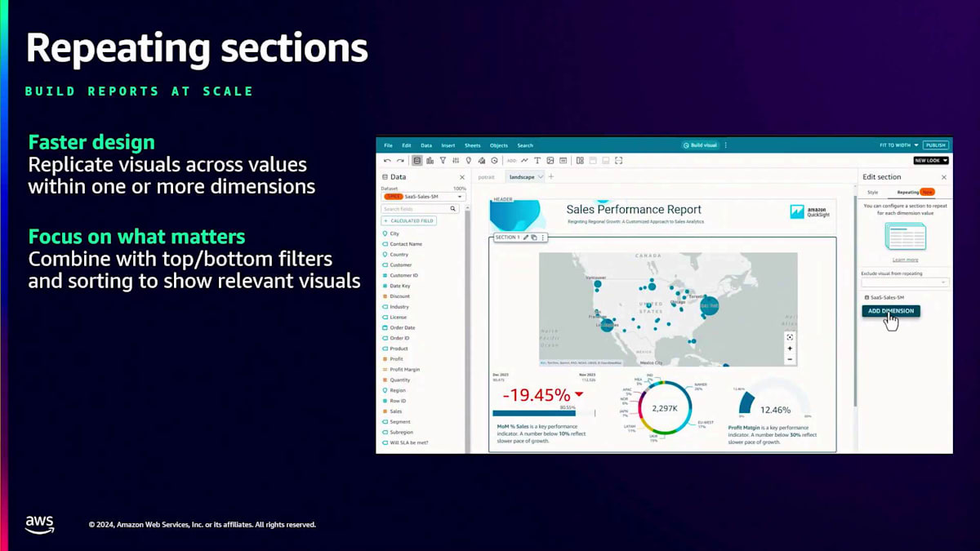980x551 pixels.
Task: Open the Sheets menu
Action: pyautogui.click(x=473, y=145)
